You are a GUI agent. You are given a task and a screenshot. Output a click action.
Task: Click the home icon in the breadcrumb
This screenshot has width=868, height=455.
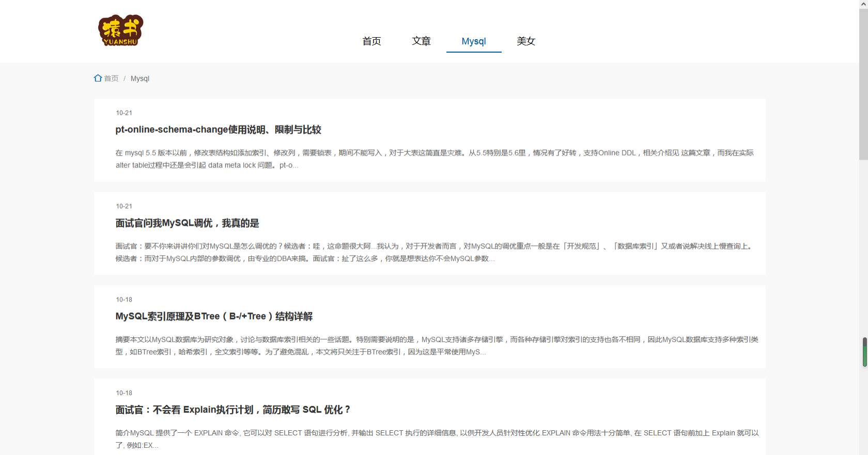98,78
